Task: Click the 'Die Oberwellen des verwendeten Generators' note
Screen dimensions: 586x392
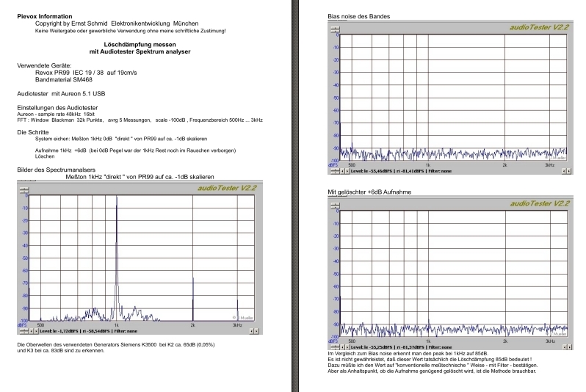Action: coord(116,344)
